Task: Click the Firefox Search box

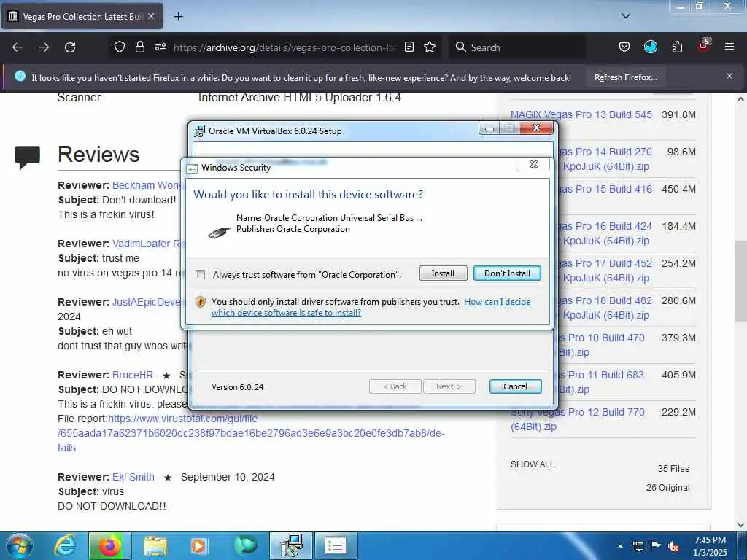Action: point(517,47)
